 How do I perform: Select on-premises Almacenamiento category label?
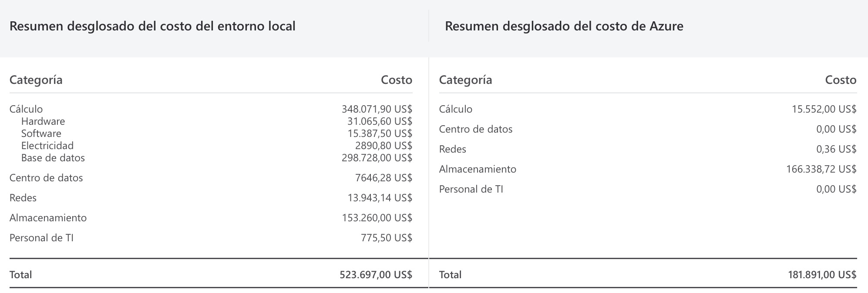(48, 218)
